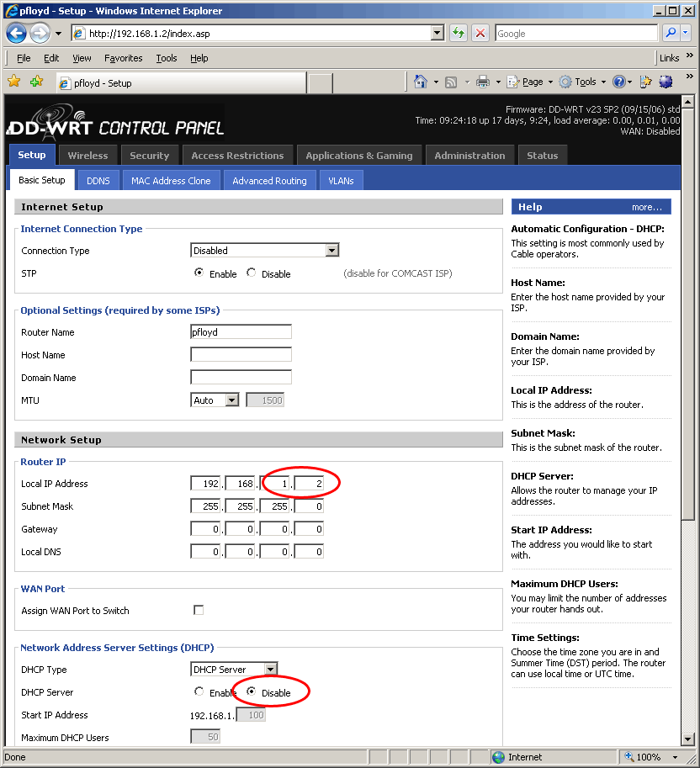The width and height of the screenshot is (700, 768).
Task: Click the Router Name input field
Action: [241, 331]
